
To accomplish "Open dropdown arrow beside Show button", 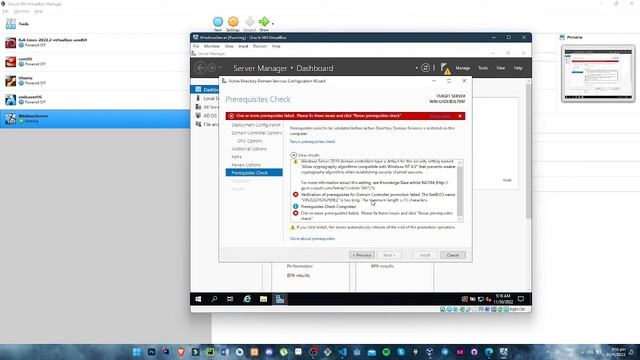I will [273, 23].
